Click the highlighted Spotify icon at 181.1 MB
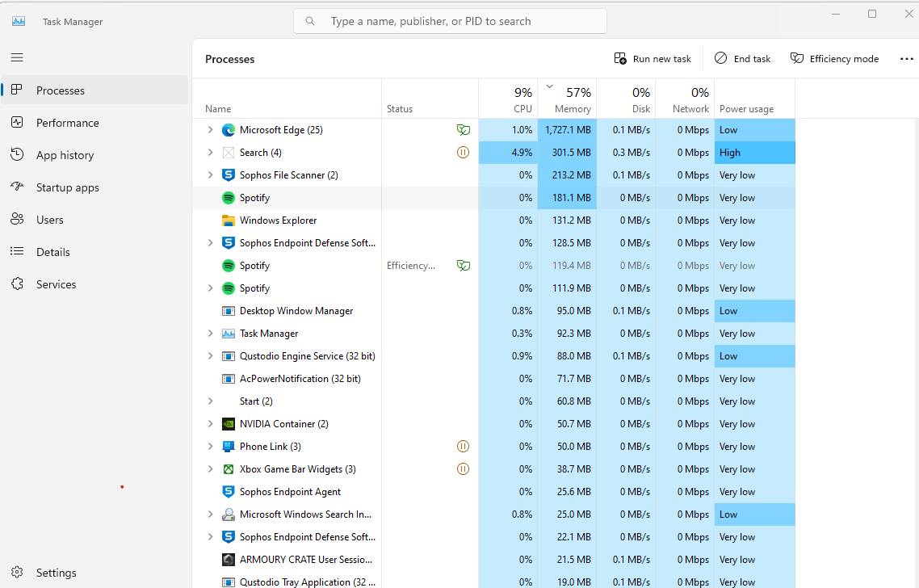 229,198
